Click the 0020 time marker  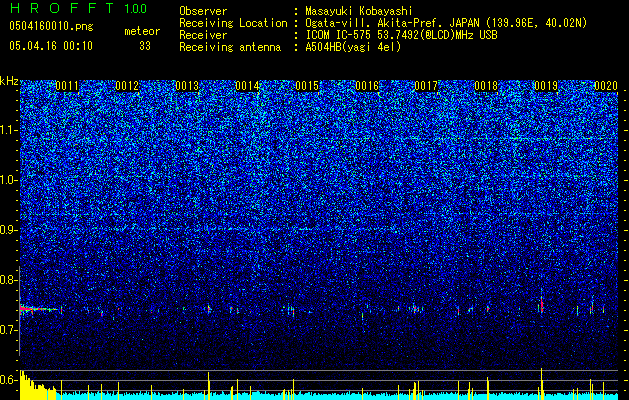[606, 86]
